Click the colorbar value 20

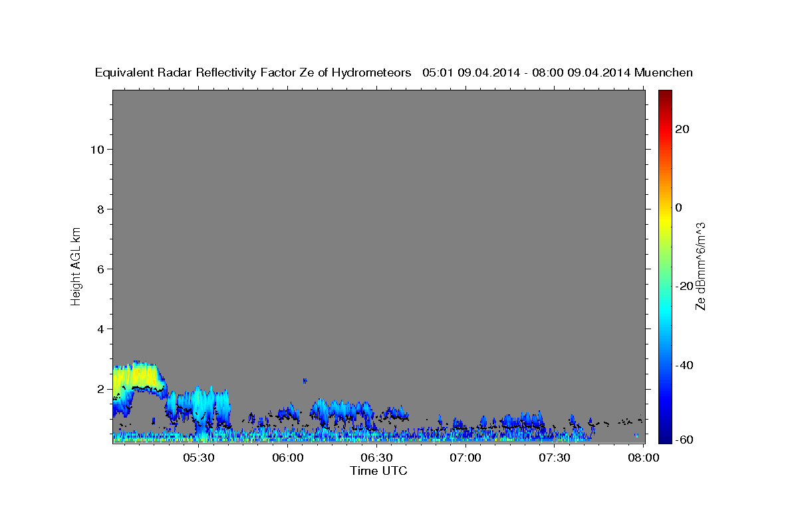tap(682, 129)
